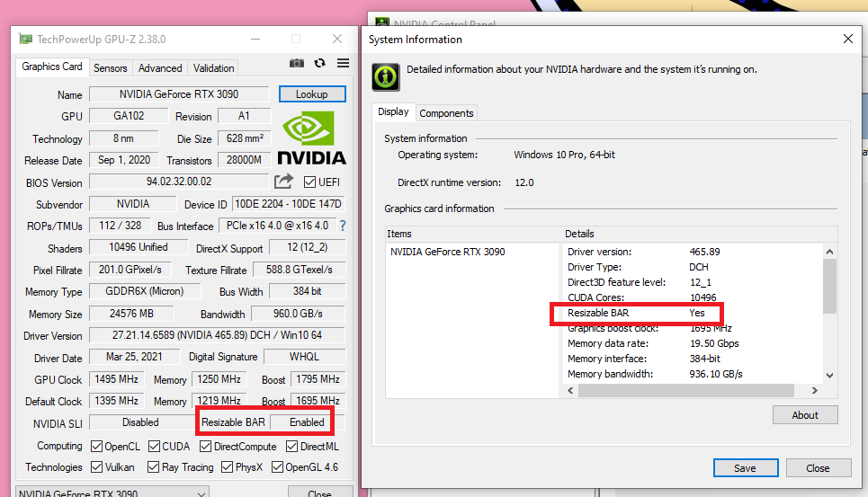Open the GPU selection dropdown in GPU-Z
868x497 pixels.
pyautogui.click(x=112, y=492)
